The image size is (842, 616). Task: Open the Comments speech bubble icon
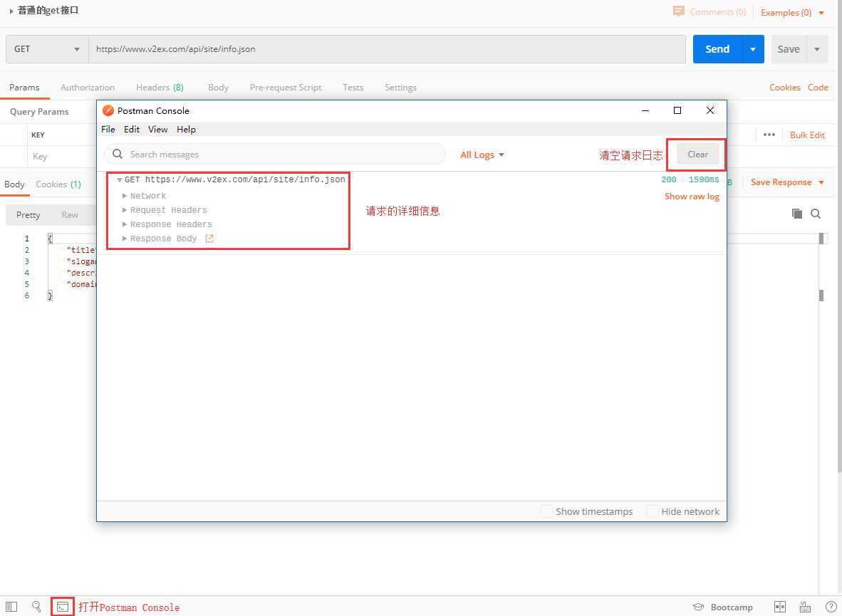point(679,11)
